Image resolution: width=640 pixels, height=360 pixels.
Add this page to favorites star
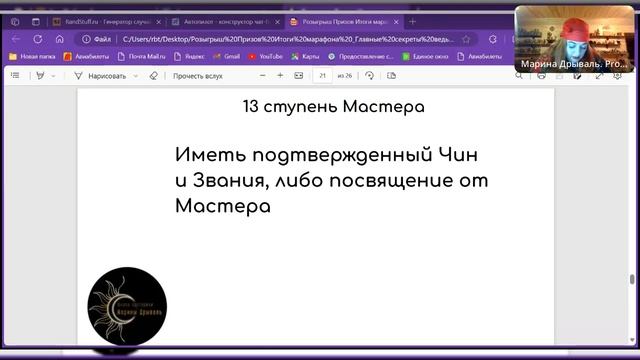click(x=466, y=39)
